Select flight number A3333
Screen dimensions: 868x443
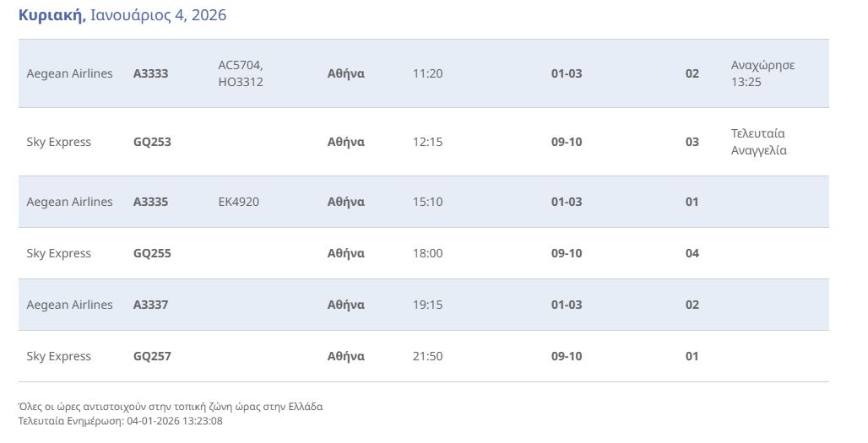(151, 73)
